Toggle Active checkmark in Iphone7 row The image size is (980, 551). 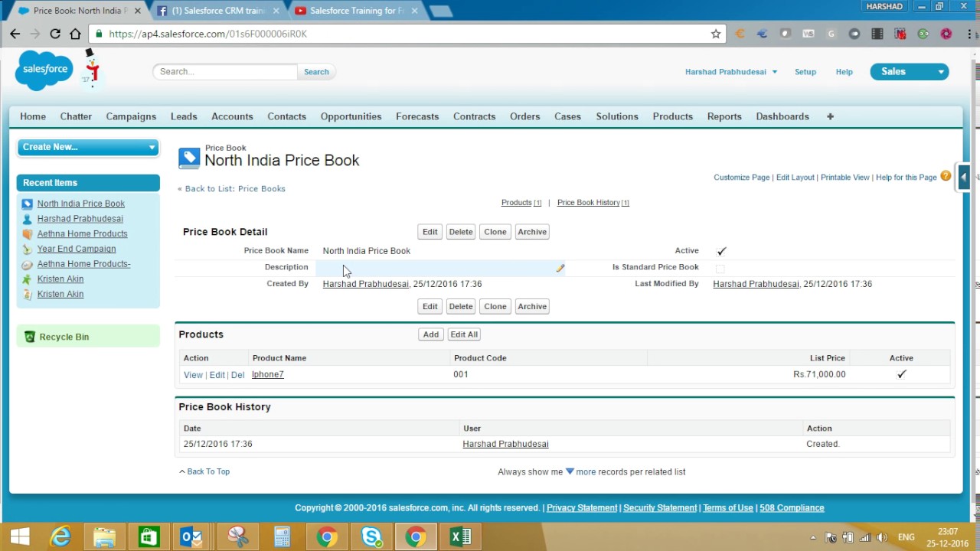coord(902,374)
